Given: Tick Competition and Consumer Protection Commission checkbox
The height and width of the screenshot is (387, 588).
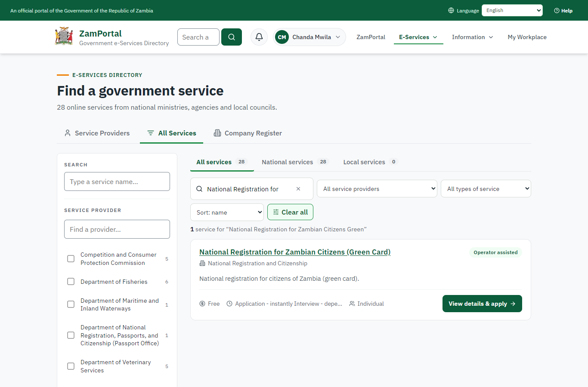Looking at the screenshot, I should (x=71, y=259).
